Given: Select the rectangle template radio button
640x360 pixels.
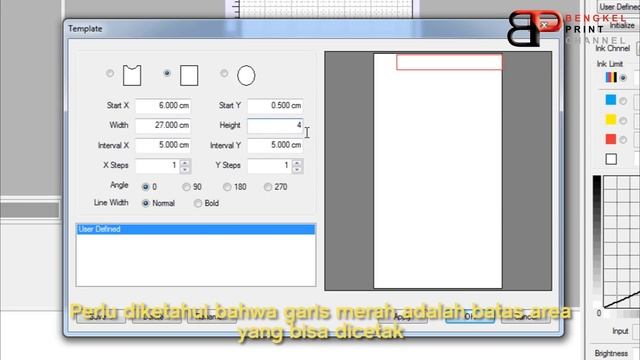Looking at the screenshot, I should [167, 73].
